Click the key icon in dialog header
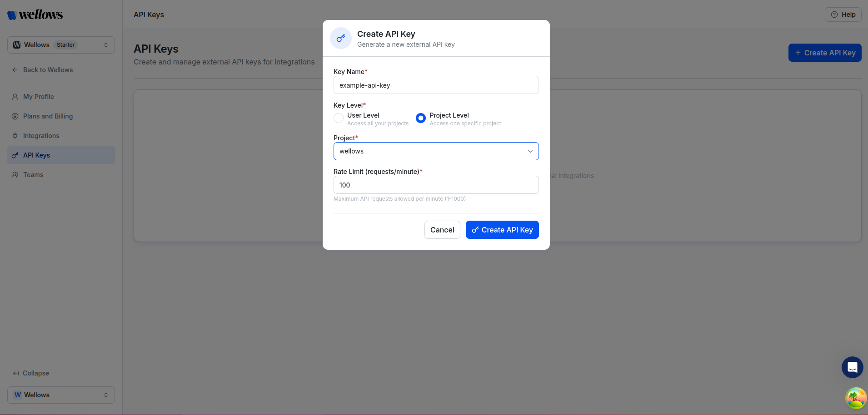The image size is (868, 415). point(340,38)
